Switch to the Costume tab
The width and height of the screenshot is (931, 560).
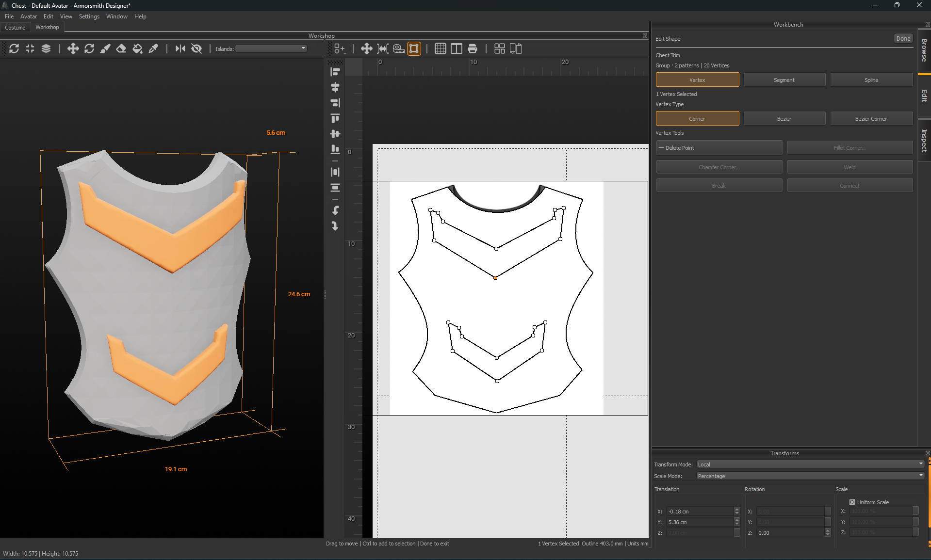click(15, 28)
